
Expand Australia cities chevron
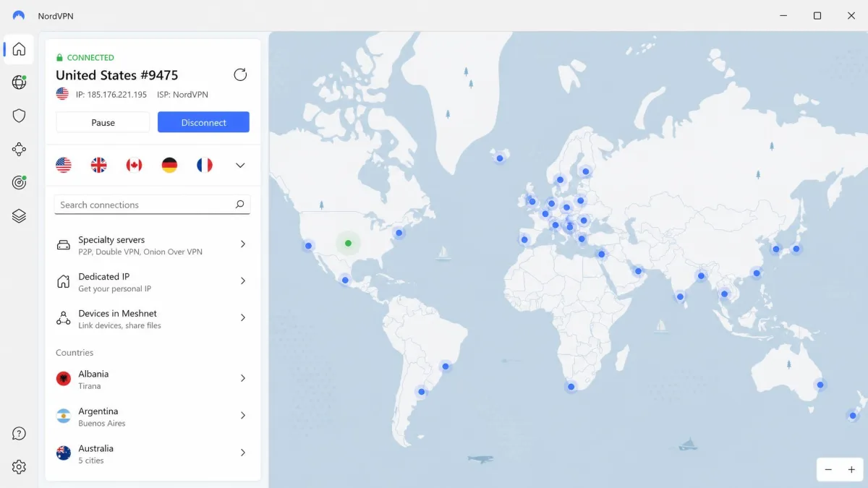click(x=243, y=453)
